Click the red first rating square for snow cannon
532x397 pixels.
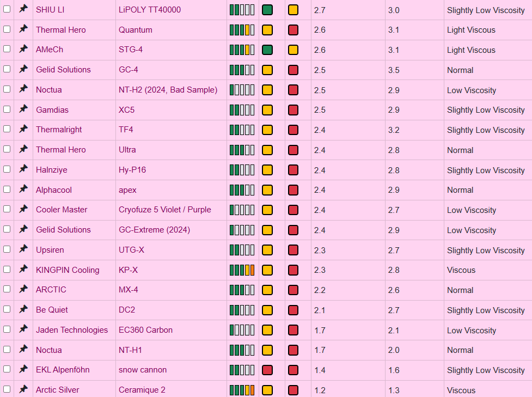(267, 370)
